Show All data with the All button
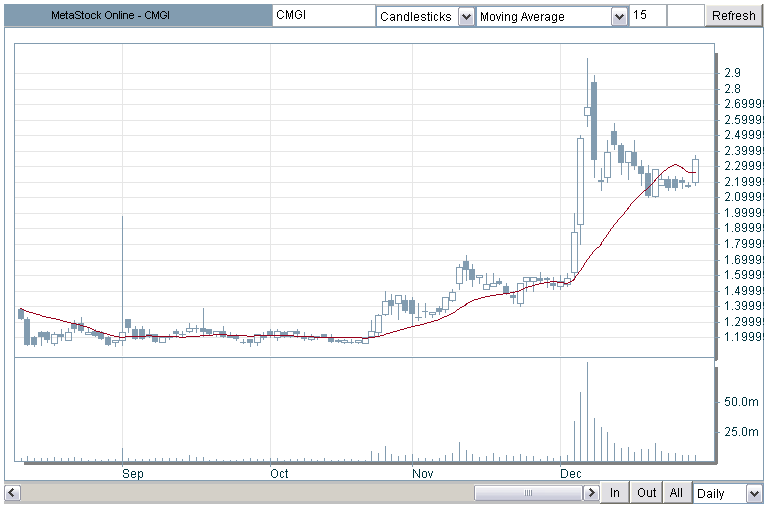Screen dimensions: 769x508 click(x=676, y=492)
